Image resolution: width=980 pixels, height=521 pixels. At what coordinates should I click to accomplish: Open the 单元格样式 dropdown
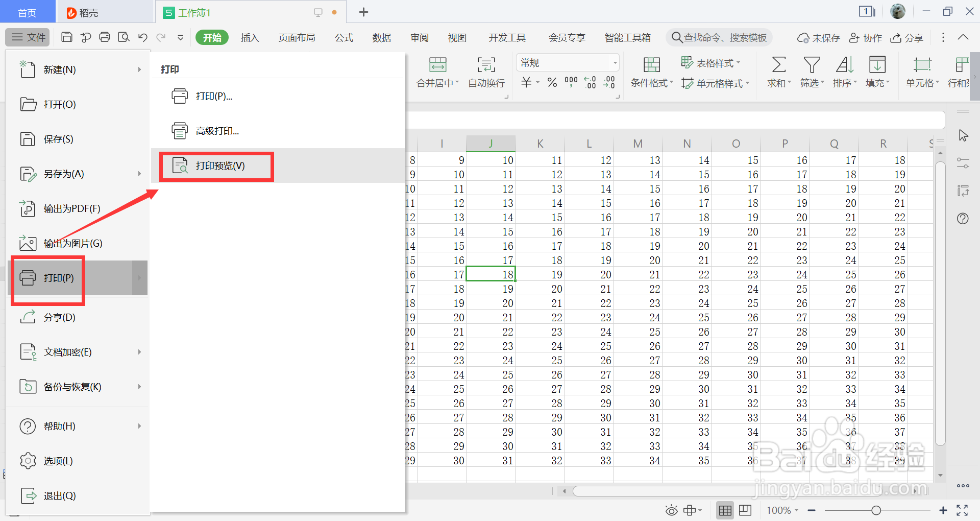click(x=715, y=83)
